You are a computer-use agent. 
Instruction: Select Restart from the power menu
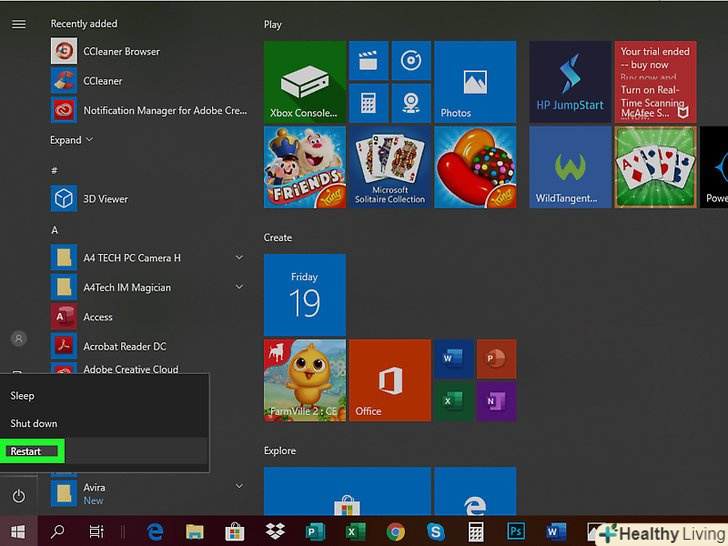[x=27, y=452]
